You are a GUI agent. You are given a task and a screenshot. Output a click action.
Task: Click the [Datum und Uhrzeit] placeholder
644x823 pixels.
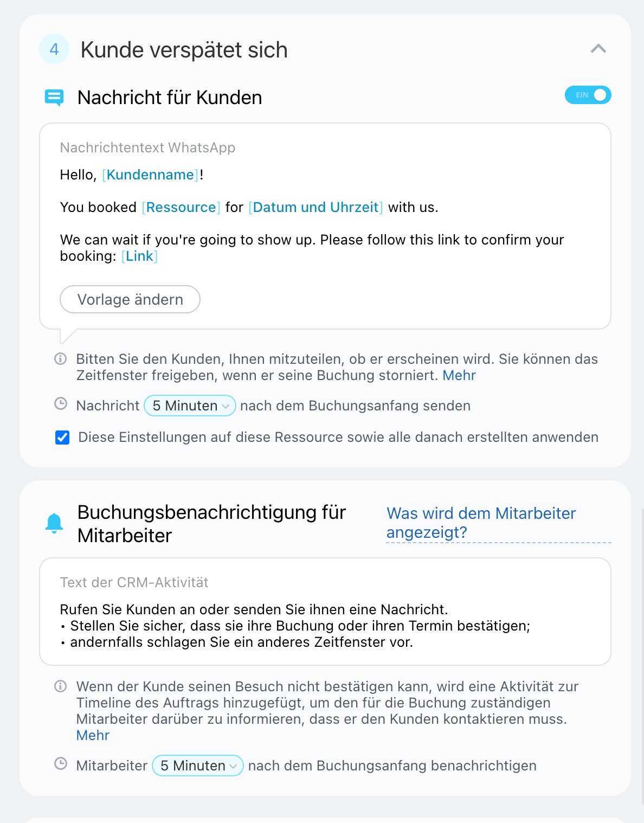tap(315, 207)
